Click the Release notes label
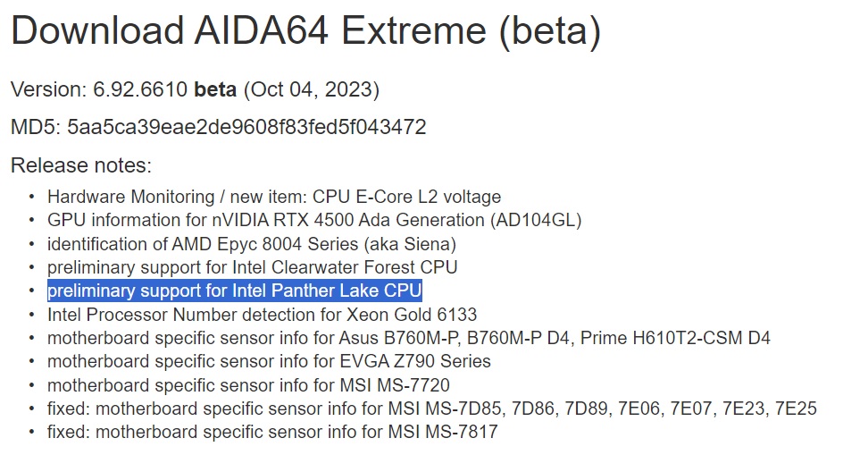Viewport: 868px width, 455px height. (x=81, y=165)
